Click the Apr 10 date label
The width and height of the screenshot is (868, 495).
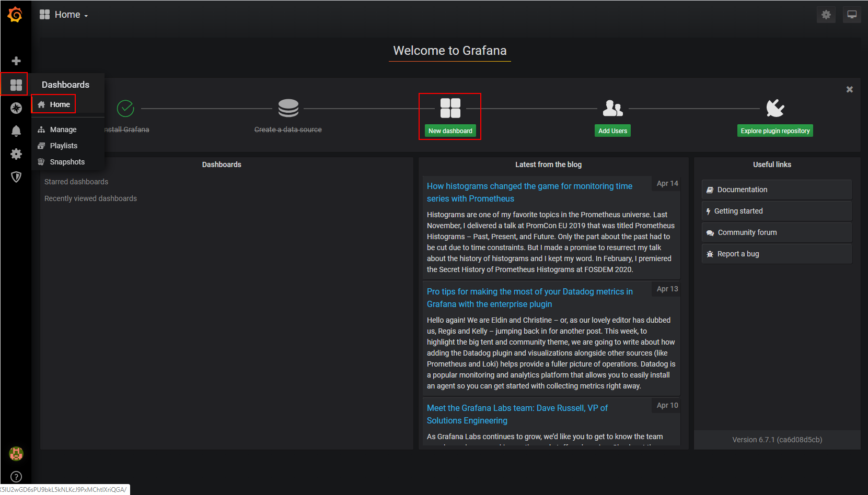click(667, 405)
